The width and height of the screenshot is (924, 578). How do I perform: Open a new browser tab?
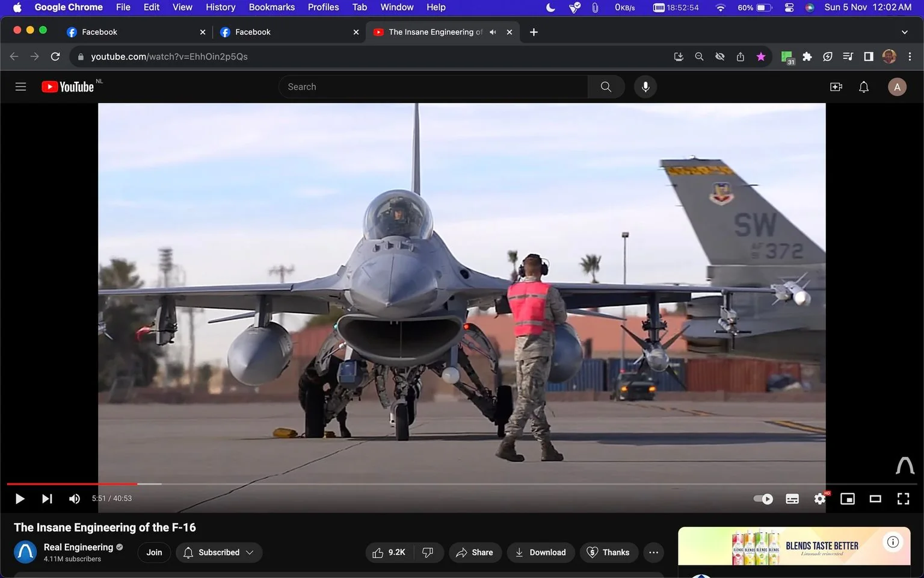pyautogui.click(x=534, y=32)
